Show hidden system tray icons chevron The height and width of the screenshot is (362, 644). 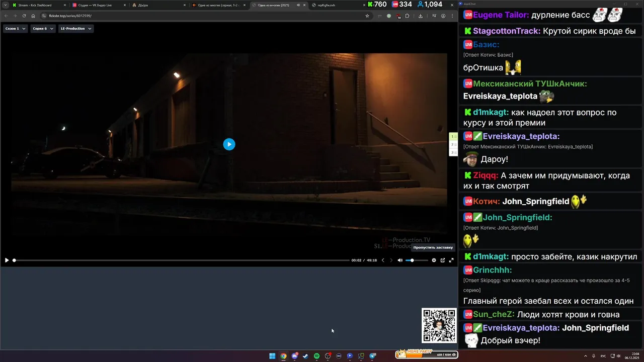(586, 356)
